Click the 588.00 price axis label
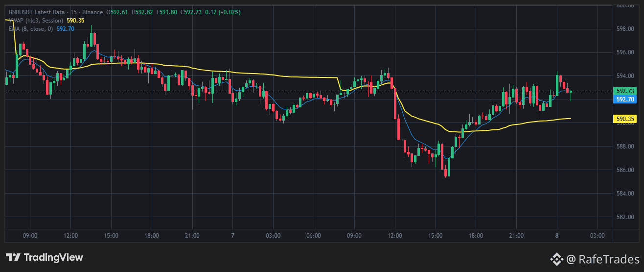The image size is (644, 272). pyautogui.click(x=625, y=146)
